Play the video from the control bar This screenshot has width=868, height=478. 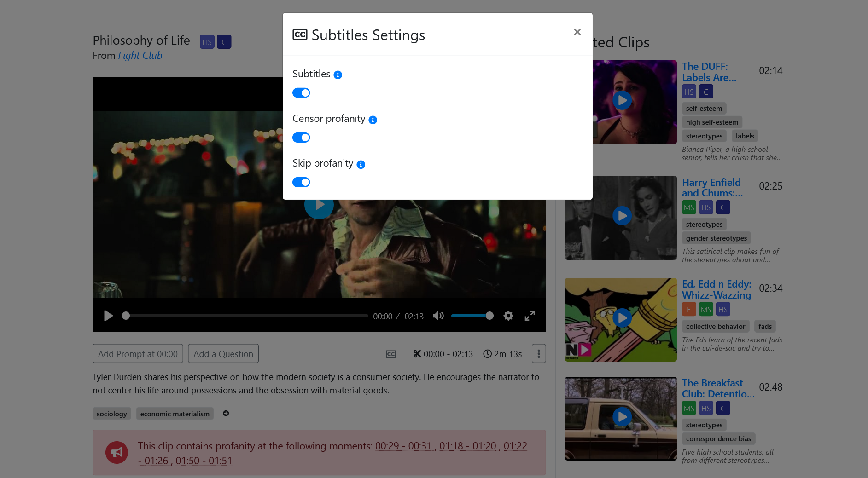[108, 316]
